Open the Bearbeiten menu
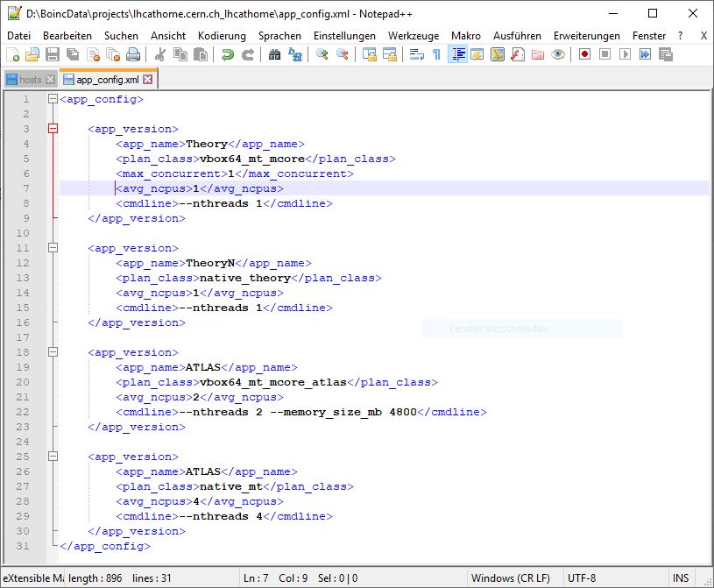 (67, 36)
